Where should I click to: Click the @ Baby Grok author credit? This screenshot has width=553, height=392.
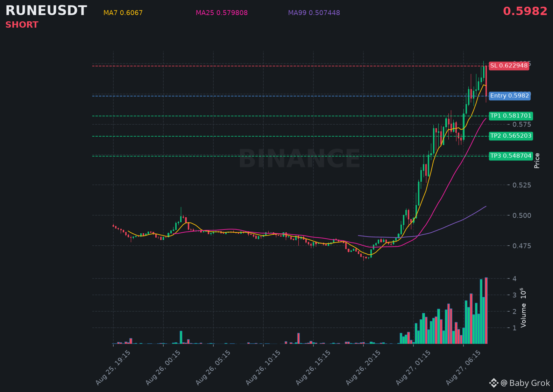[x=525, y=383]
